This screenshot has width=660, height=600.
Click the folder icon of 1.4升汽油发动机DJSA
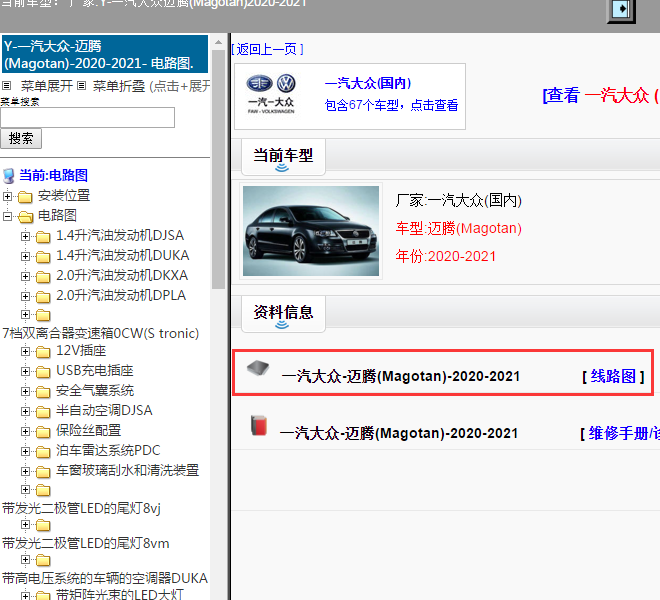coord(43,237)
